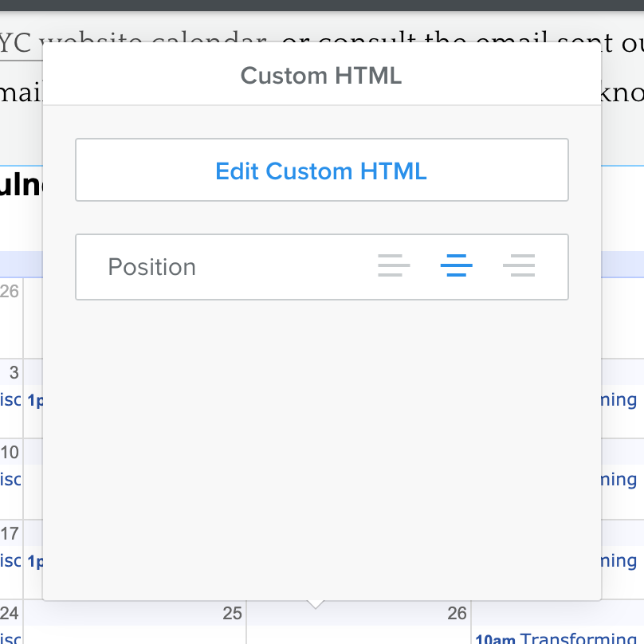Click the Edit Custom HTML button
Viewport: 644px width, 644px height.
tap(321, 171)
